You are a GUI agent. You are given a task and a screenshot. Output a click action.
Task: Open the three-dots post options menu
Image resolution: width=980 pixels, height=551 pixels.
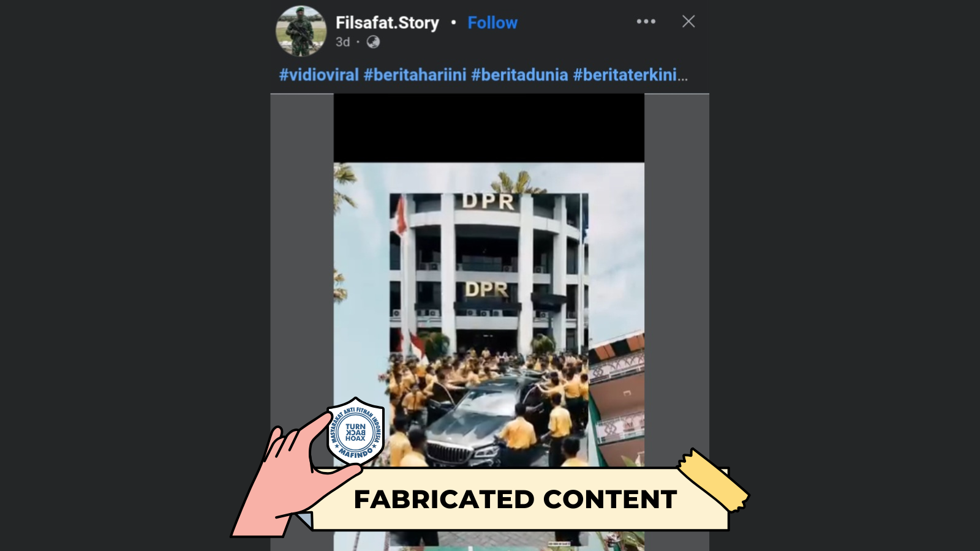pos(646,21)
